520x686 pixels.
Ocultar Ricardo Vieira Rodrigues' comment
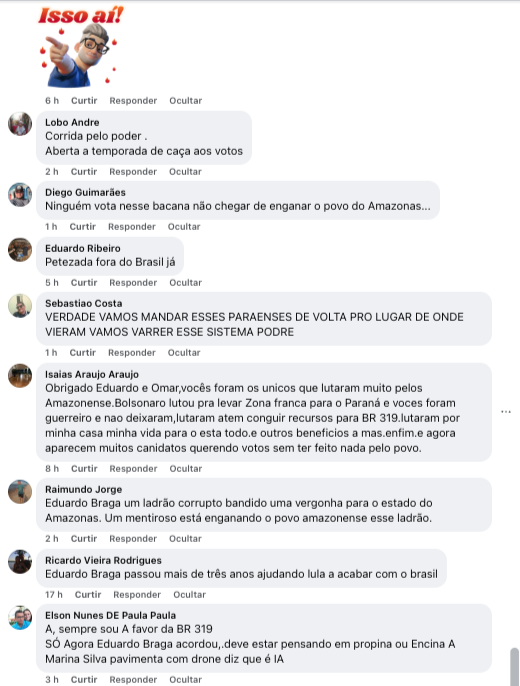189,595
